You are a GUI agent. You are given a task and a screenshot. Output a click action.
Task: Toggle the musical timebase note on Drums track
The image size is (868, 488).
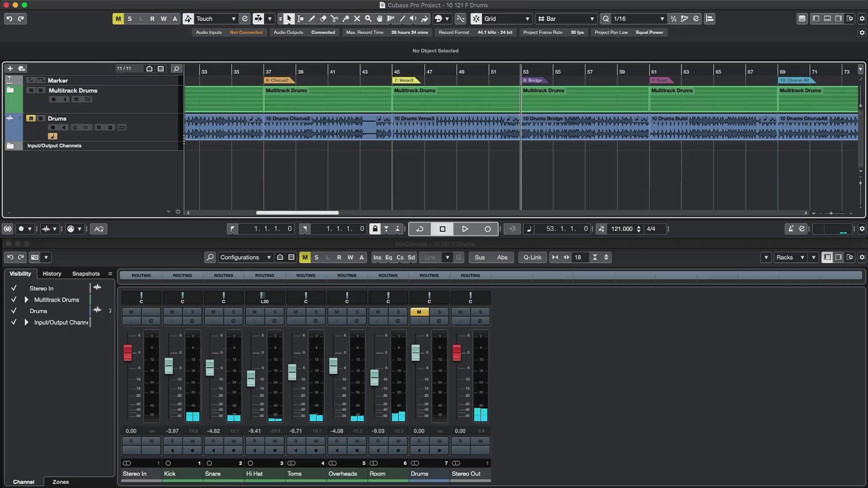[52, 136]
